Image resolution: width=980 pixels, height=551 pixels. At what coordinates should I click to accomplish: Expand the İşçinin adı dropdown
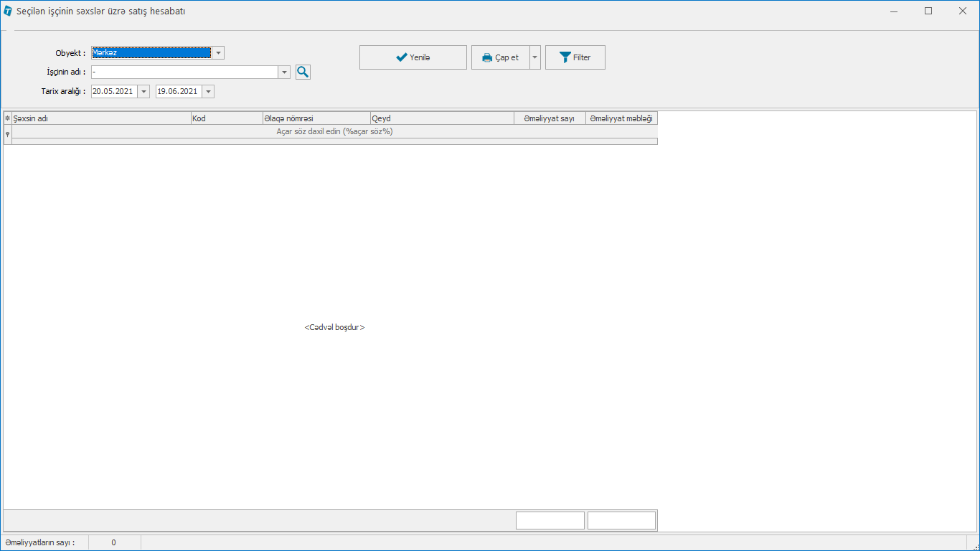(284, 72)
